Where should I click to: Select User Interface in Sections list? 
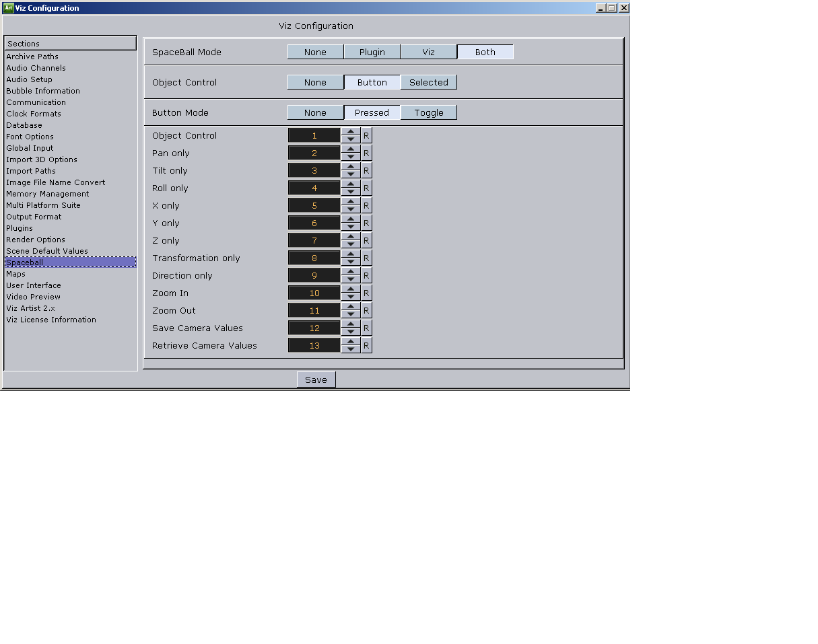[x=34, y=285]
